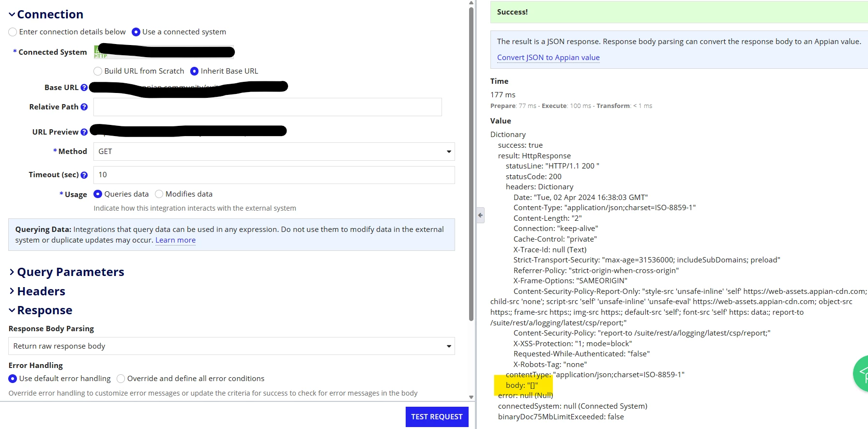This screenshot has height=429, width=868.
Task: Click the highlighted 'body: "[]"' line
Action: click(522, 385)
